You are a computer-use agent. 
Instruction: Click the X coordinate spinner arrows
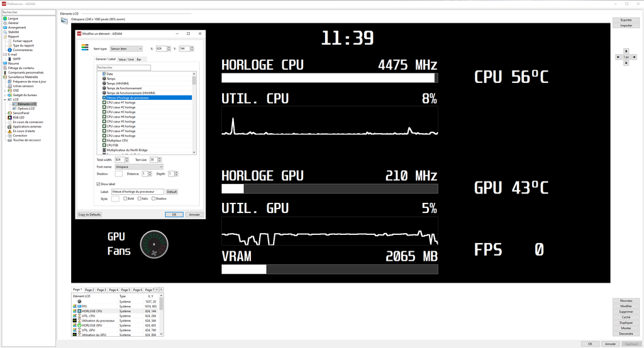tap(169, 49)
